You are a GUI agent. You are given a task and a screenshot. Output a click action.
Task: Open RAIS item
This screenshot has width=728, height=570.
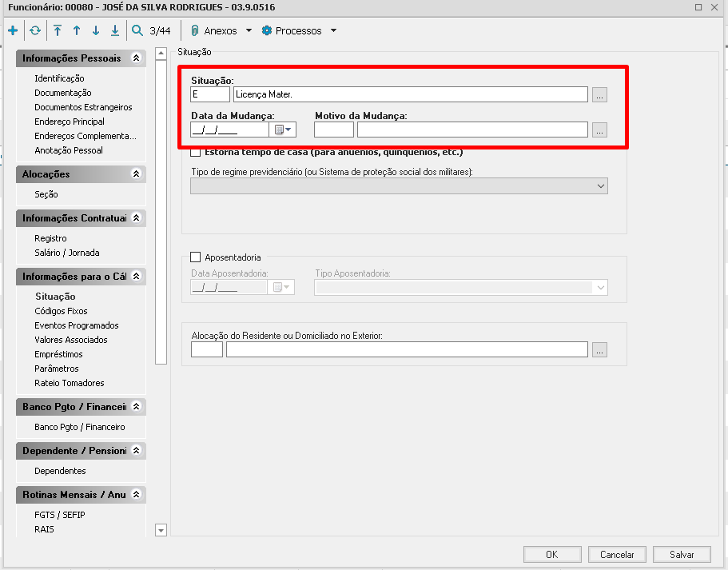click(44, 529)
